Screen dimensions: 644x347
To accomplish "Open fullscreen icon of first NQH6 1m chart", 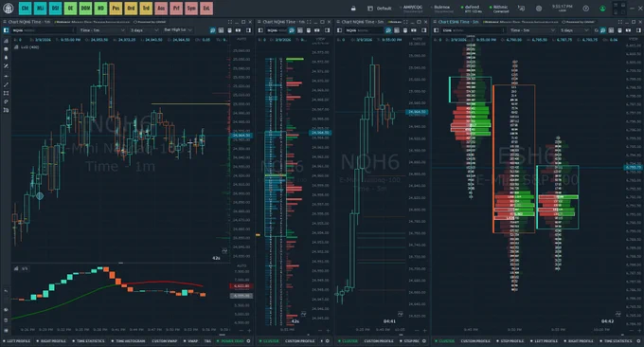I will pyautogui.click(x=229, y=22).
